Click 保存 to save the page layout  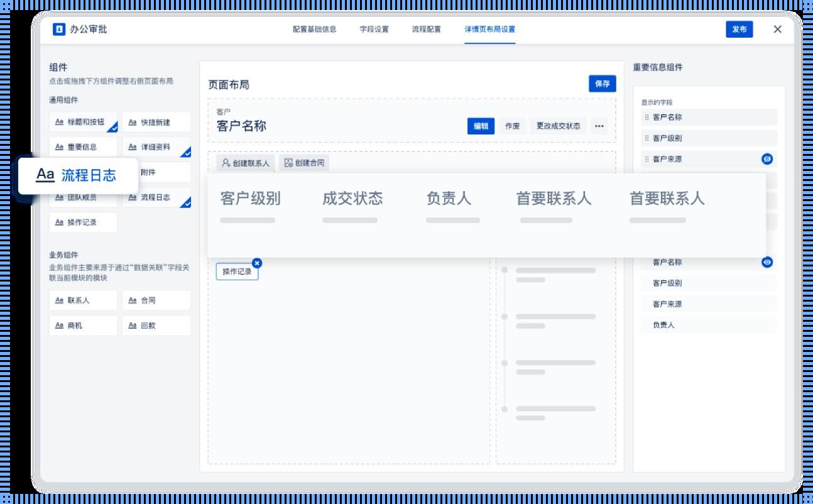tap(603, 84)
